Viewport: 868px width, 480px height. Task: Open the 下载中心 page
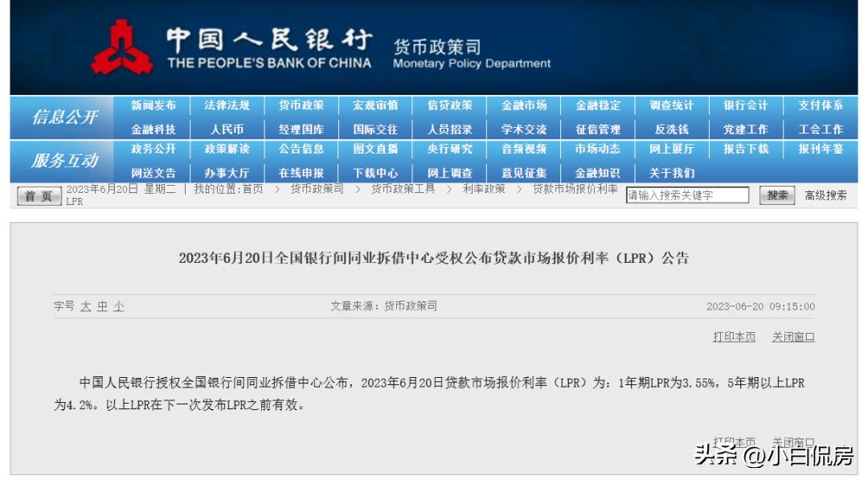coord(376,172)
